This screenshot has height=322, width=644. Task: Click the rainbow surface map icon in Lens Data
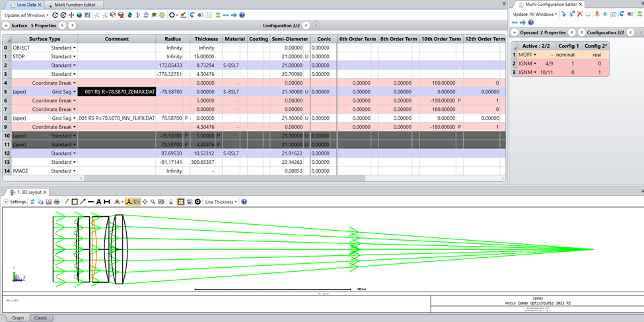pos(162,15)
